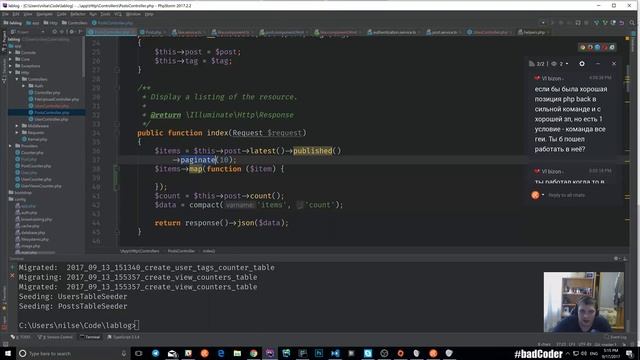Minimize the chat overlay panel

(x=598, y=64)
